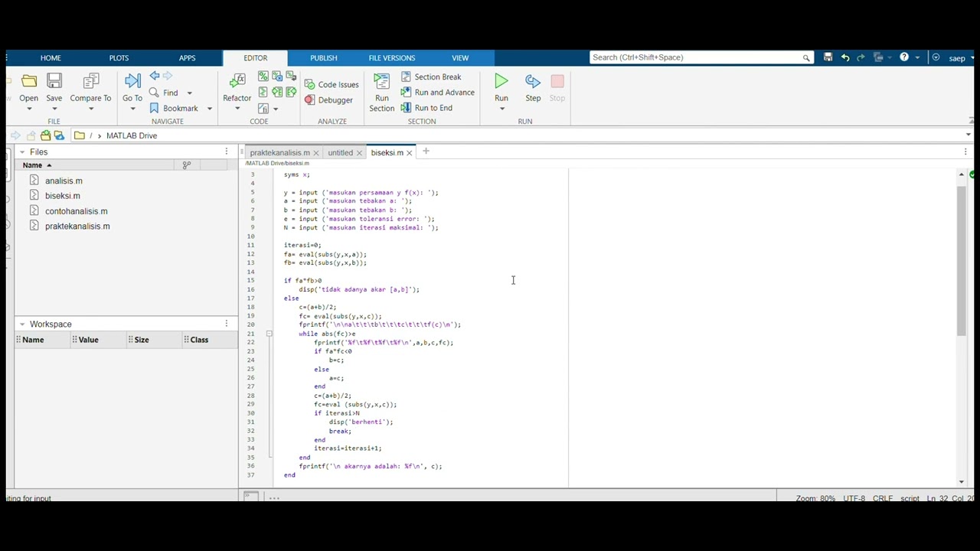This screenshot has width=980, height=551.
Task: Switch to the praktekanalisis.m editor tab
Action: coord(279,152)
